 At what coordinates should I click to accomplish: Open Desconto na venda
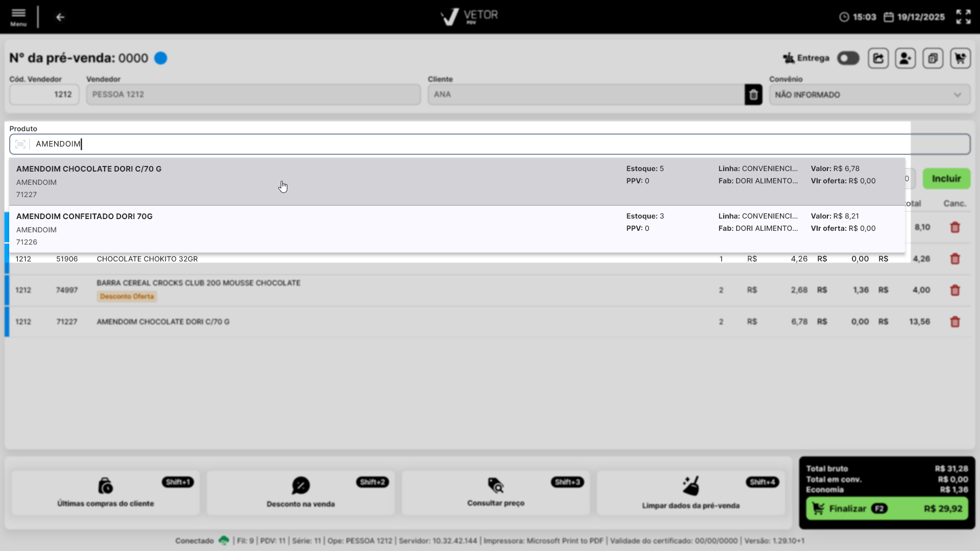[x=301, y=493]
